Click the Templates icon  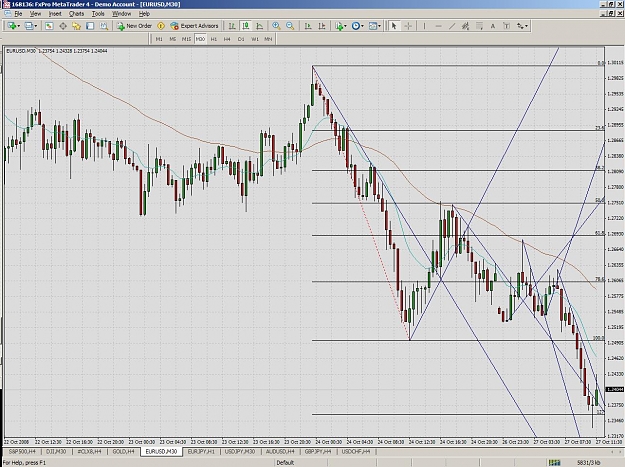(x=373, y=26)
